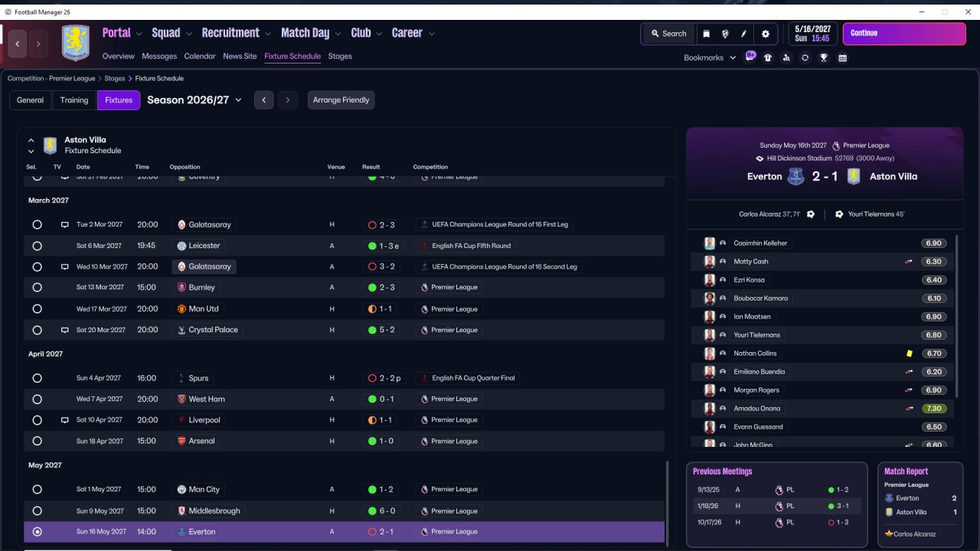
Task: Select the radio button for the Man Utd fixture
Action: [37, 309]
